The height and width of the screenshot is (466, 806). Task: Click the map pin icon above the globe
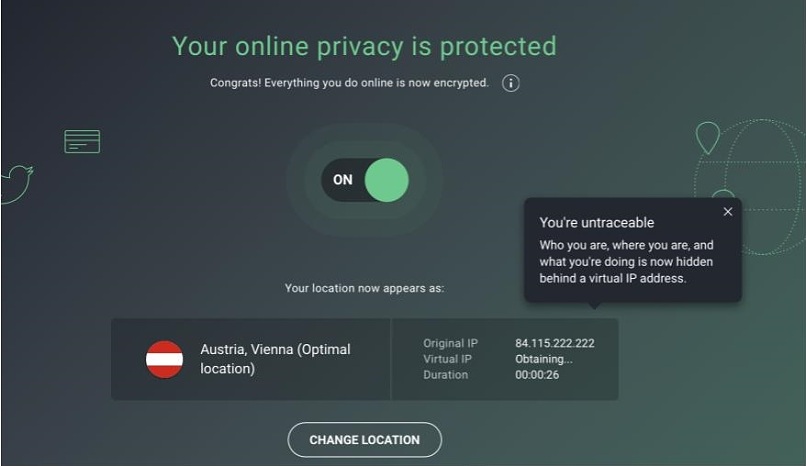(707, 138)
